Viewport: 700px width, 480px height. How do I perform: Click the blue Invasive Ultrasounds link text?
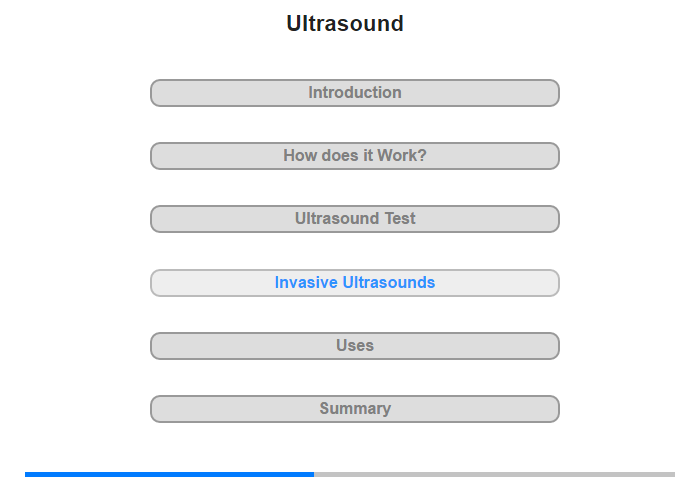pyautogui.click(x=354, y=282)
